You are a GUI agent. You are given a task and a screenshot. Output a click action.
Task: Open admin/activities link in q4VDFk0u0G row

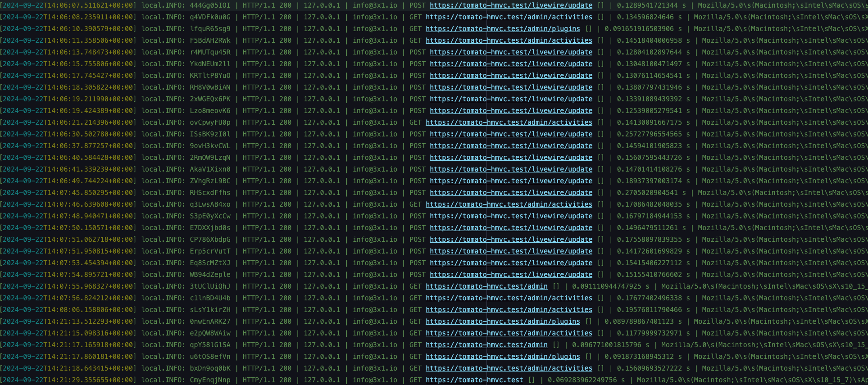[x=509, y=17]
